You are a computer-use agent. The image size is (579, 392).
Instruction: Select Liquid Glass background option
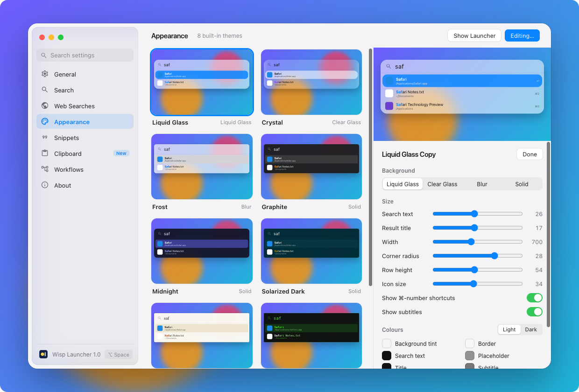(x=402, y=184)
